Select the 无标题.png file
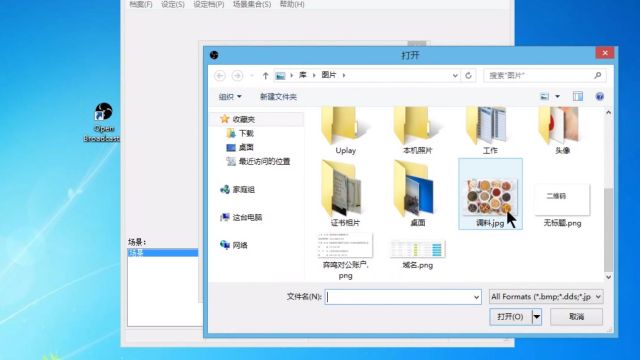Screen dimensions: 640x360 562,205
